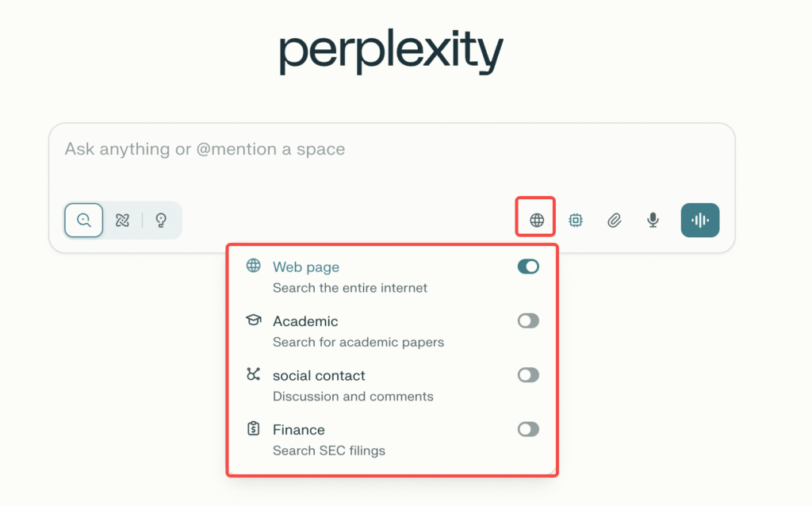The width and height of the screenshot is (812, 506).
Task: Click the microphone dictation icon
Action: [x=653, y=220]
